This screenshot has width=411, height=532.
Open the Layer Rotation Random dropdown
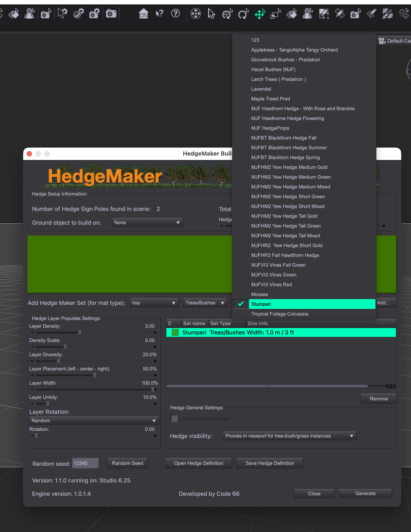point(94,420)
